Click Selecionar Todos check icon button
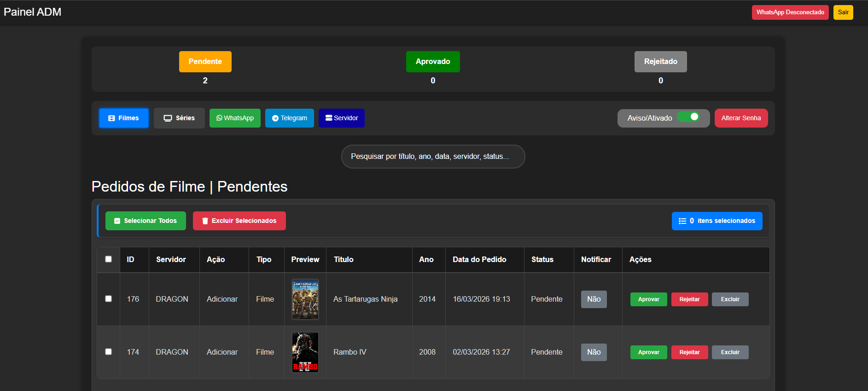Screen dimensions: 868x391 click(146, 221)
